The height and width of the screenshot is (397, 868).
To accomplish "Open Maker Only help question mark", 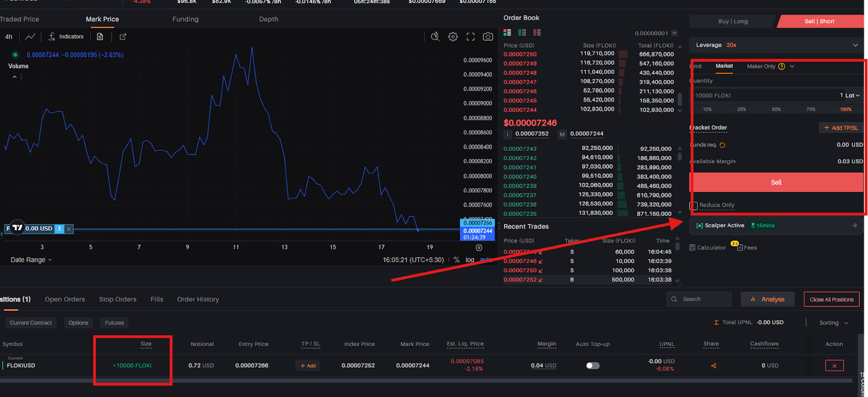I will coord(782,66).
